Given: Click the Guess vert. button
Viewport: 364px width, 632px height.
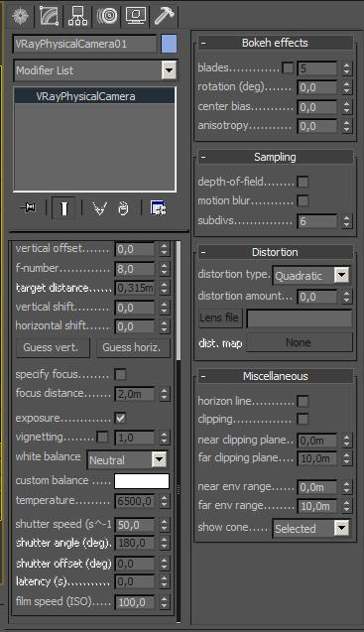Looking at the screenshot, I should click(53, 348).
